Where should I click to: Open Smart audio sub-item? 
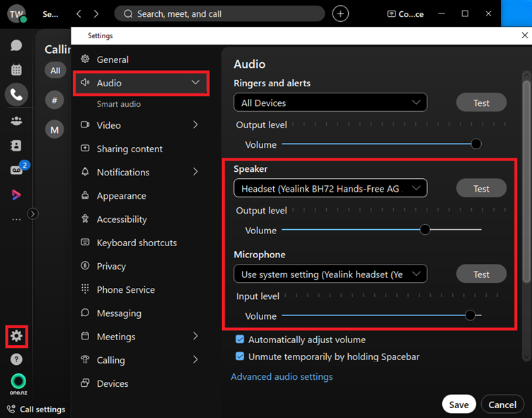coord(118,104)
